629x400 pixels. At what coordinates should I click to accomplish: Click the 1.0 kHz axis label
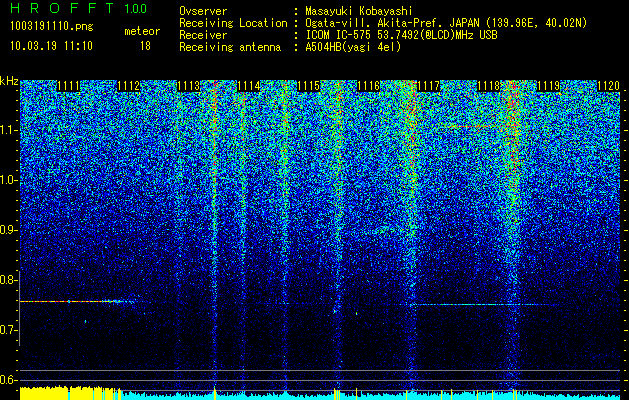[8, 180]
